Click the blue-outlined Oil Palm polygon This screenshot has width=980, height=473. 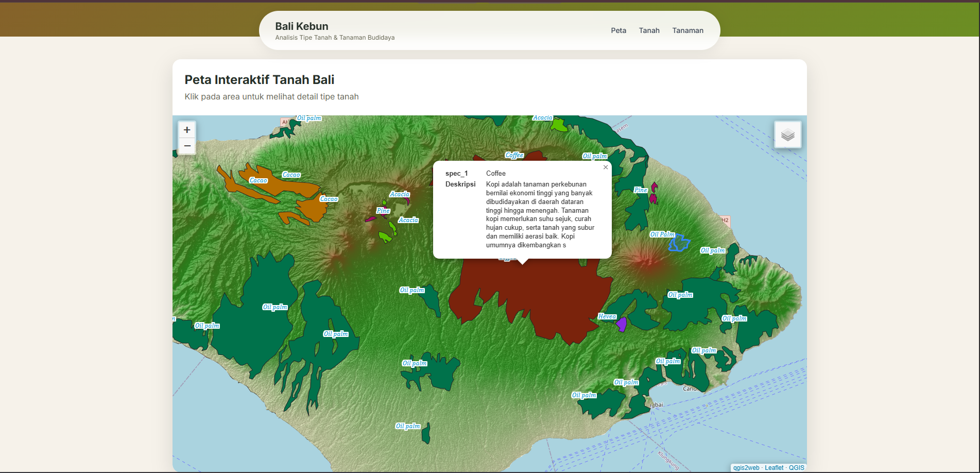point(679,243)
